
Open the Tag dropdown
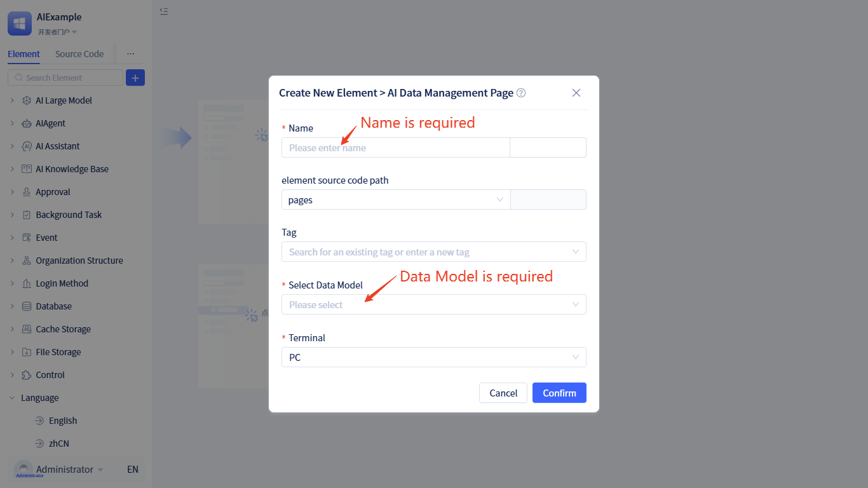[x=434, y=252]
